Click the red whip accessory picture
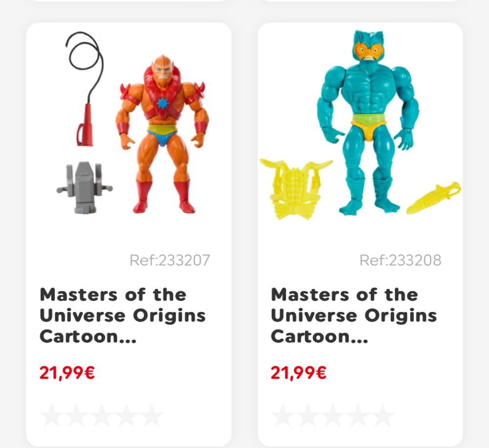Viewport: 489px width, 448px height. pyautogui.click(x=84, y=89)
